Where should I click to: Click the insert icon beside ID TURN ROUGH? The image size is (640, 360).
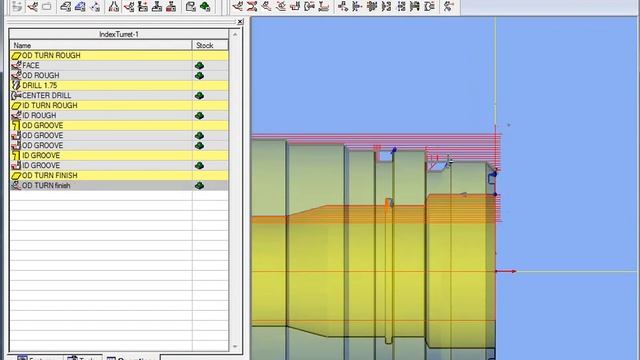(x=16, y=106)
